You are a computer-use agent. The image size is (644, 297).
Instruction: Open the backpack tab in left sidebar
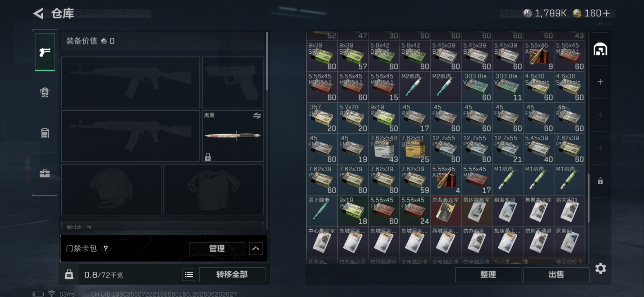click(x=45, y=92)
